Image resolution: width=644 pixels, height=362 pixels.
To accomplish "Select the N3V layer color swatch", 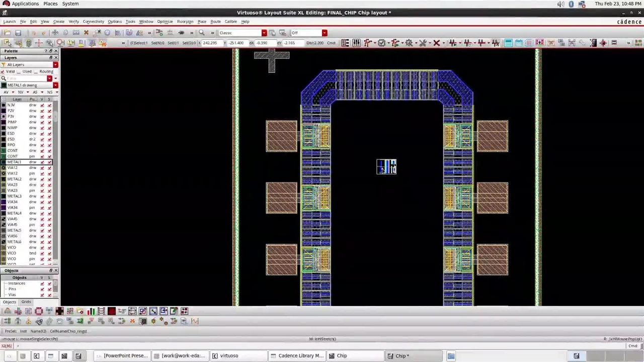I will tap(4, 105).
